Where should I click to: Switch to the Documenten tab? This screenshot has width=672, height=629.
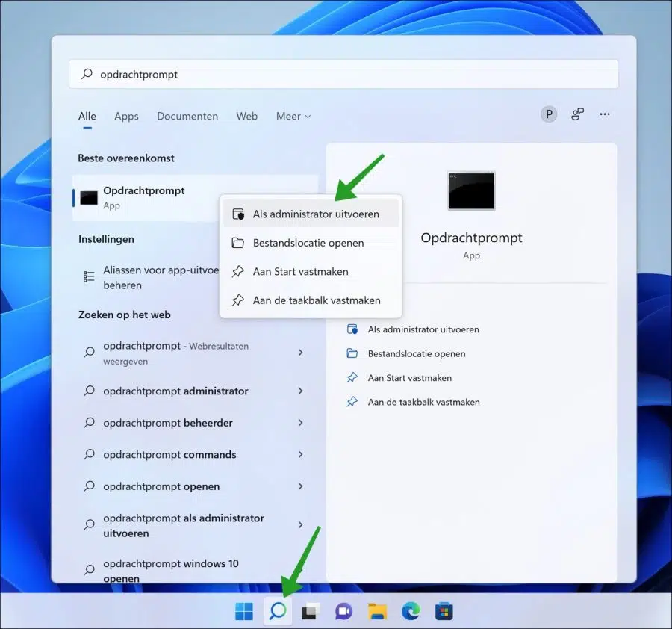pyautogui.click(x=187, y=116)
